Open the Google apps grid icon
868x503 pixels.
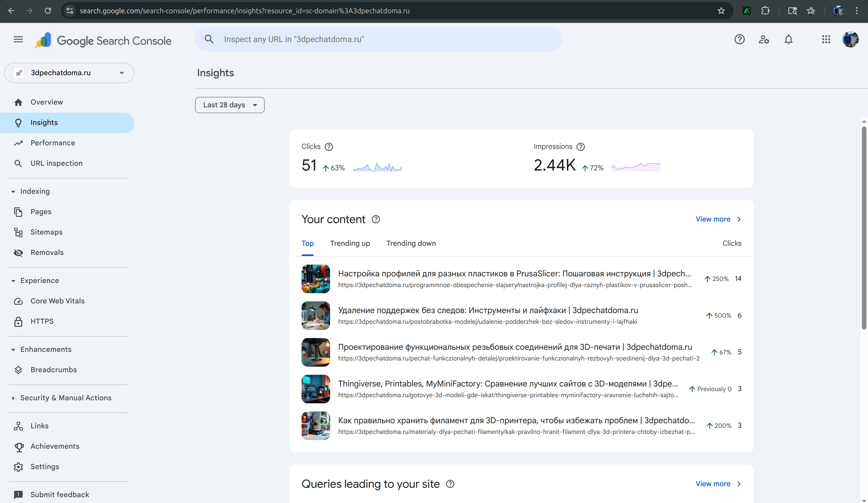826,40
